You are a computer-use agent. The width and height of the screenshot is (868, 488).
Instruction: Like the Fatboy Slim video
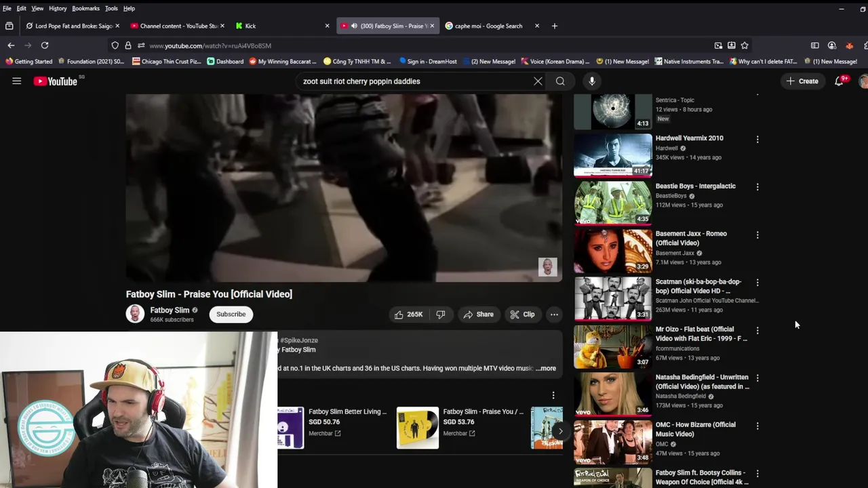click(408, 314)
